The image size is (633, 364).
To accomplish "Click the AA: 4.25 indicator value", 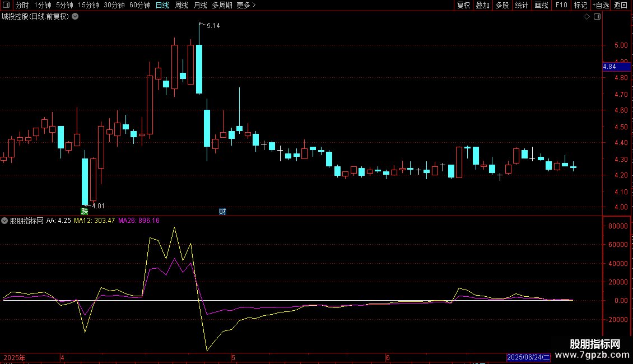I will (x=58, y=221).
